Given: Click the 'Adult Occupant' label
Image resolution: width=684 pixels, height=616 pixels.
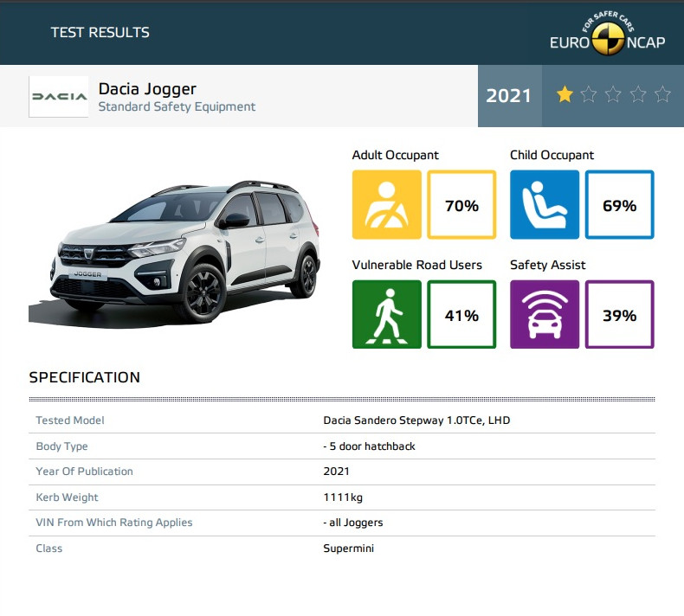Looking at the screenshot, I should 395,155.
